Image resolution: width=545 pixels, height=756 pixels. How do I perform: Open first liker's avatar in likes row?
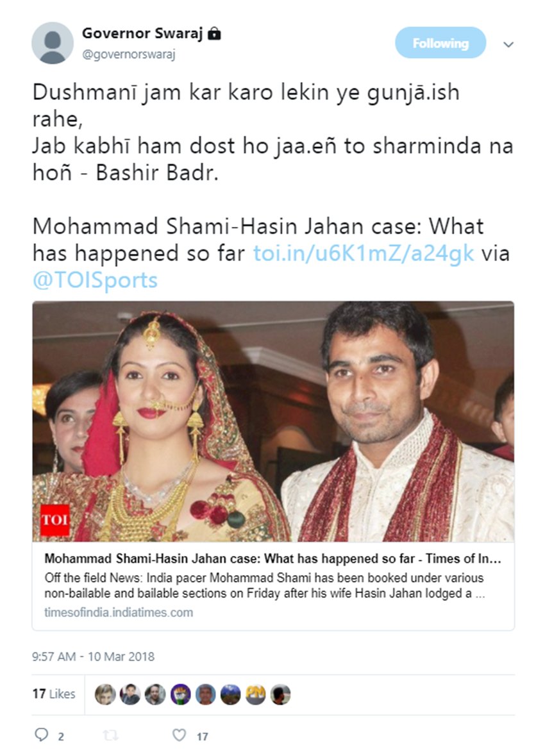tap(105, 694)
